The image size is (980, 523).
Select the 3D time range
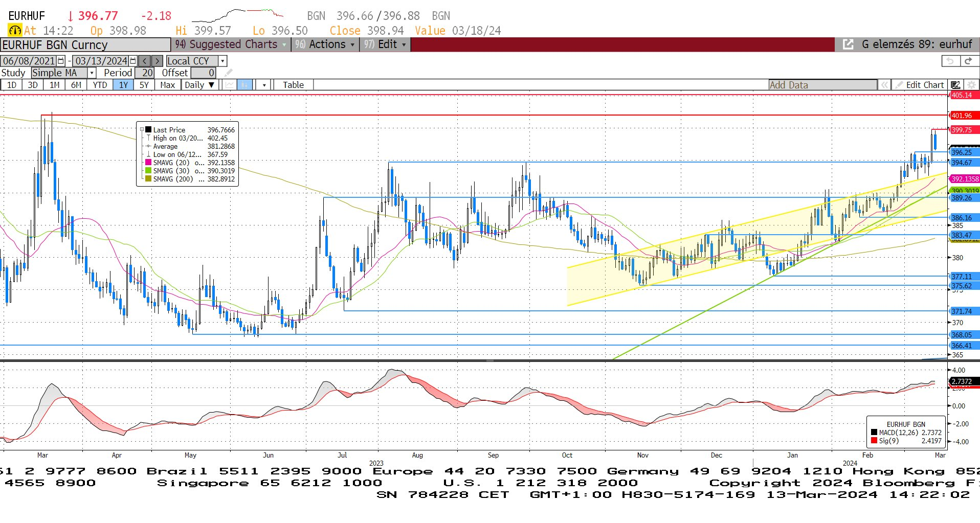click(33, 85)
